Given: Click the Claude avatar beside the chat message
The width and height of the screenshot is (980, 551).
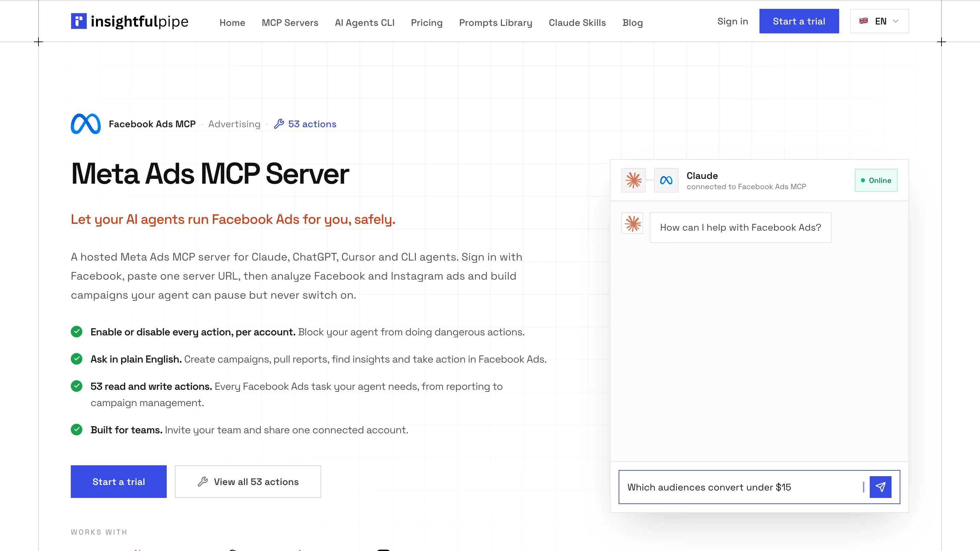Looking at the screenshot, I should (632, 223).
